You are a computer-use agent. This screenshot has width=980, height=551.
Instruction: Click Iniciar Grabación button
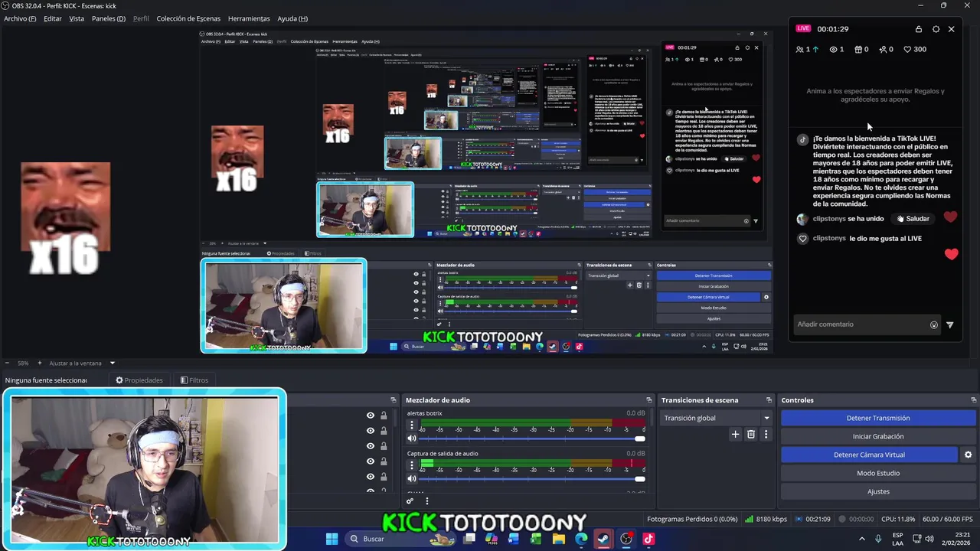[x=878, y=436]
